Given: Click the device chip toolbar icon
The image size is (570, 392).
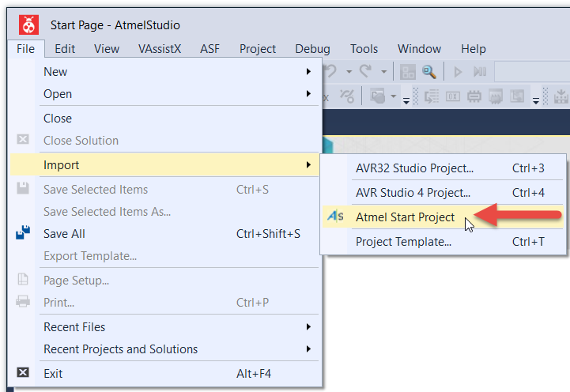Looking at the screenshot, I should coord(474,96).
